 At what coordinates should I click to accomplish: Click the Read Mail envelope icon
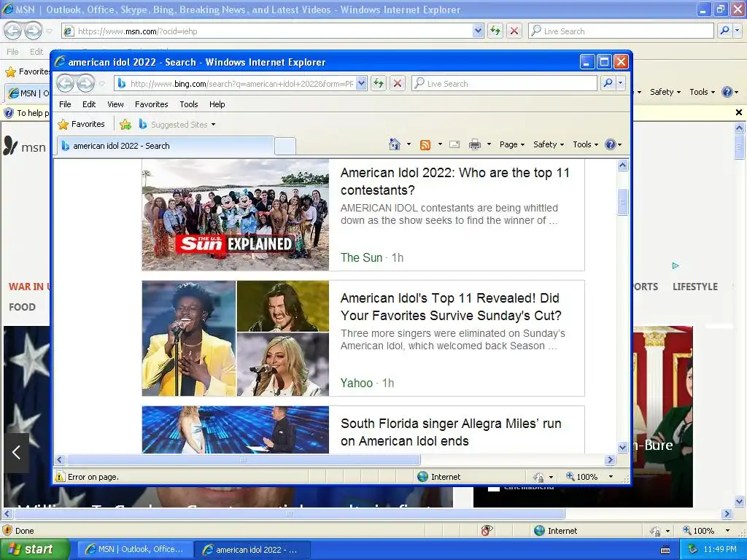454,144
